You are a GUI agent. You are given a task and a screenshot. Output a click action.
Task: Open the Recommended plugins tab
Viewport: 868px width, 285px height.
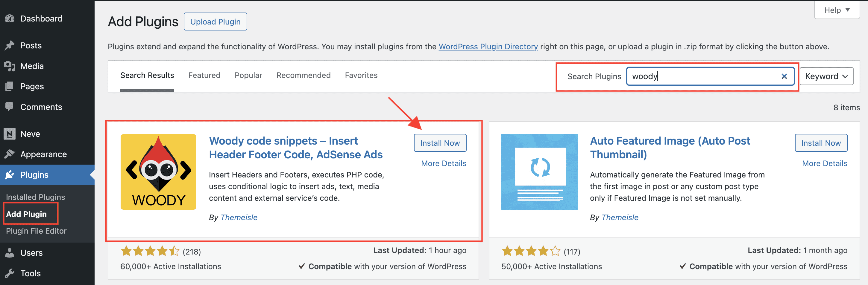point(303,75)
